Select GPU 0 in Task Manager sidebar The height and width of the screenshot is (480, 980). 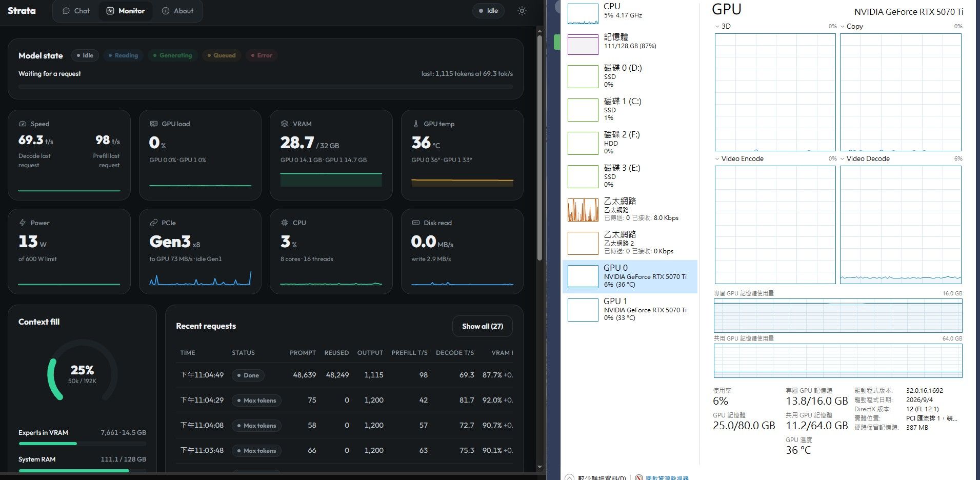point(630,276)
